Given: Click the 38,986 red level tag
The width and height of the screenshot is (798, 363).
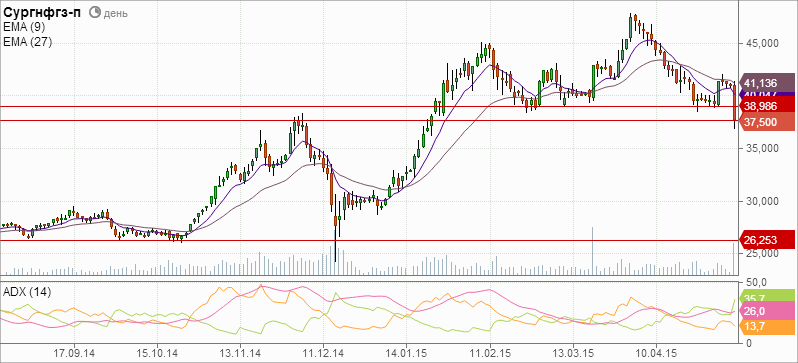Looking at the screenshot, I should click(x=766, y=106).
